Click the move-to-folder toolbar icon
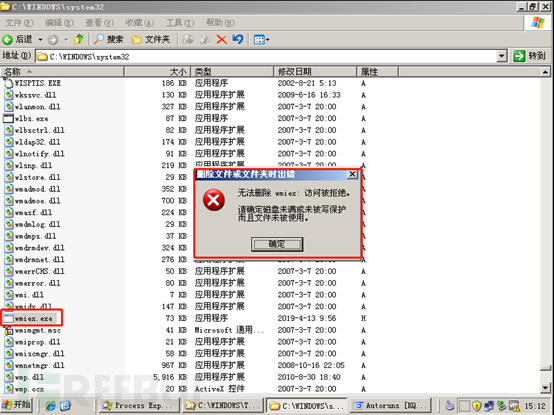The height and width of the screenshot is (415, 554). [x=188, y=40]
